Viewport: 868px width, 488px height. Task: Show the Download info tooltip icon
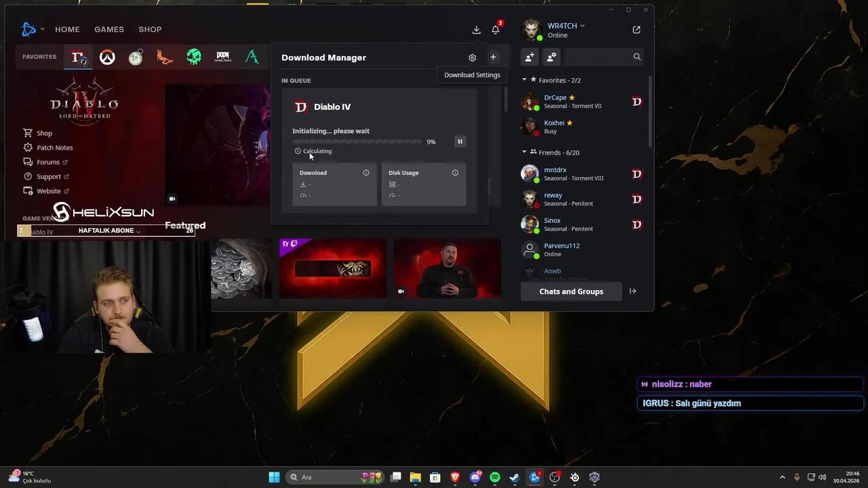pyautogui.click(x=366, y=173)
